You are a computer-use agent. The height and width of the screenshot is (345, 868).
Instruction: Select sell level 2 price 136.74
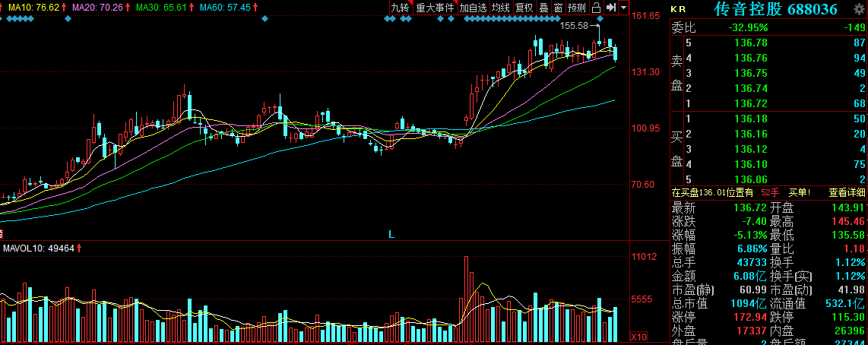pyautogui.click(x=749, y=88)
